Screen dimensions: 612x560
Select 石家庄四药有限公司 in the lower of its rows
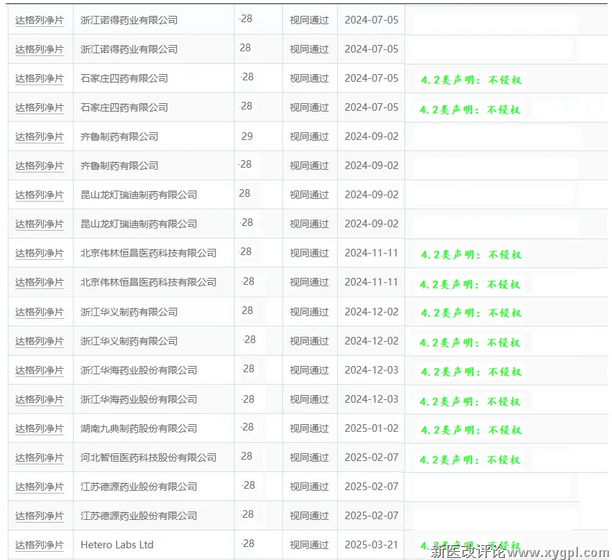[124, 107]
